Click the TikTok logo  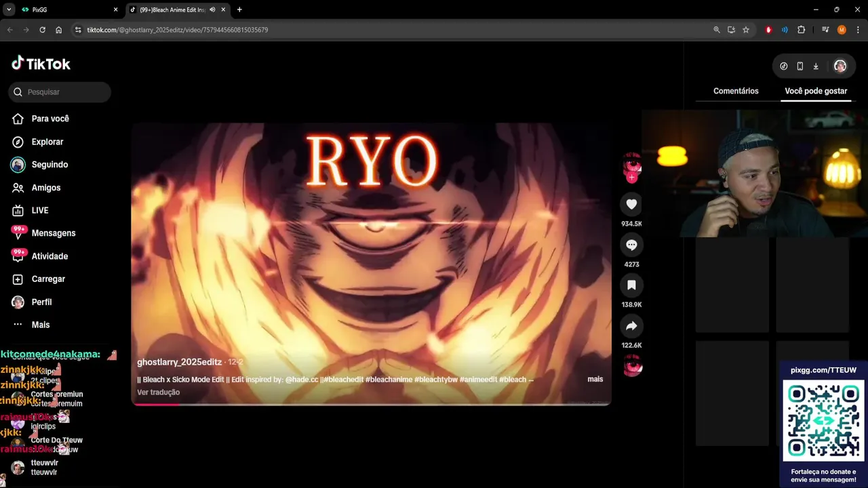tap(41, 64)
